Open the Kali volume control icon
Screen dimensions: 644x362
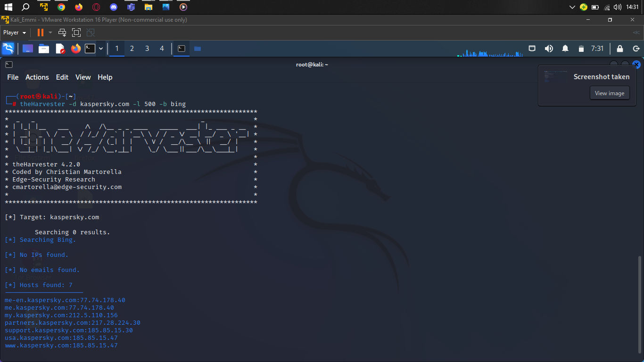pos(549,49)
